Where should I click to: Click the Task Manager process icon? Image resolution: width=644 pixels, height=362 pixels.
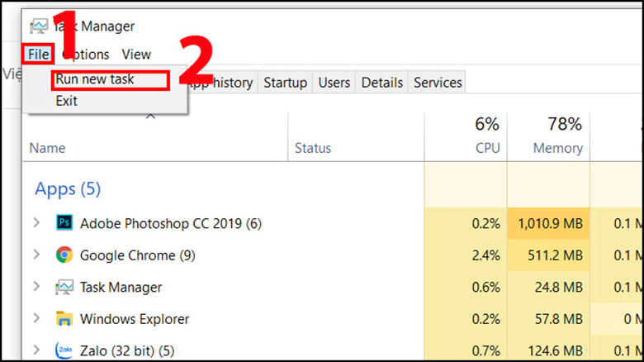pos(64,288)
